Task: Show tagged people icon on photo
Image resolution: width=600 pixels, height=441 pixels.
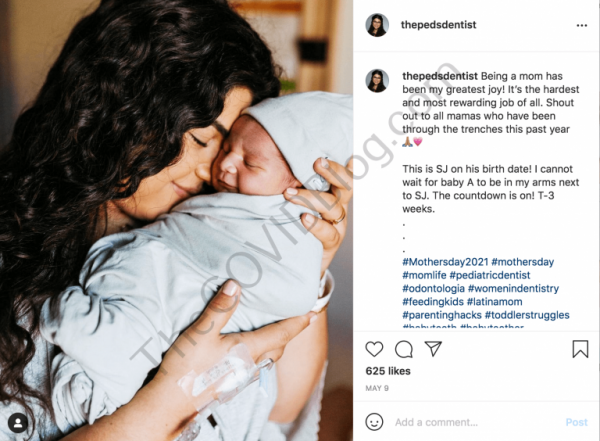Action: click(x=18, y=423)
